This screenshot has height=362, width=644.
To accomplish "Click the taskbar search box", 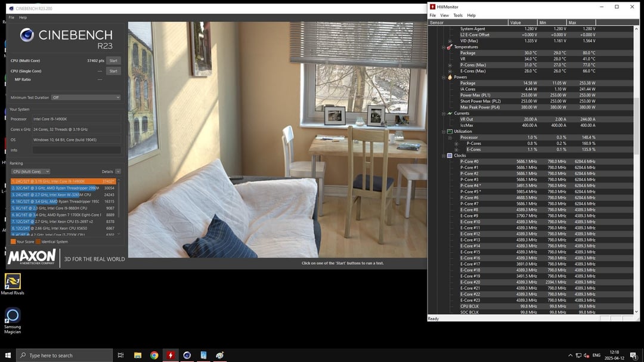I will click(64, 355).
